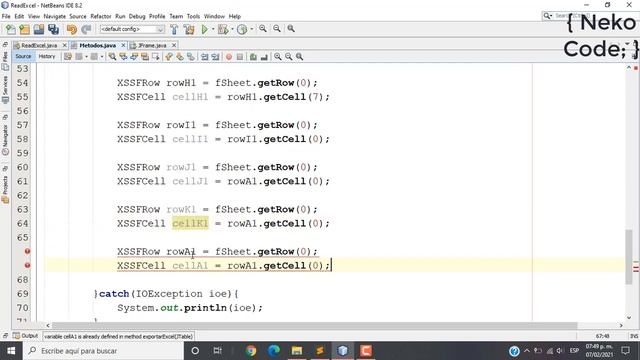Close the ReadExcel.java tab
This screenshot has width=640, height=360.
(x=64, y=45)
